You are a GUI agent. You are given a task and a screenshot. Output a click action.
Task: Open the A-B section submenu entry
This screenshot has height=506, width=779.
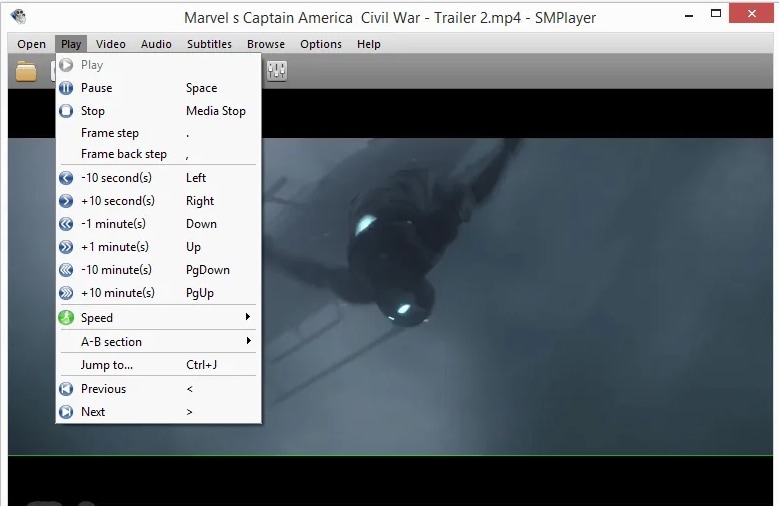(x=158, y=341)
